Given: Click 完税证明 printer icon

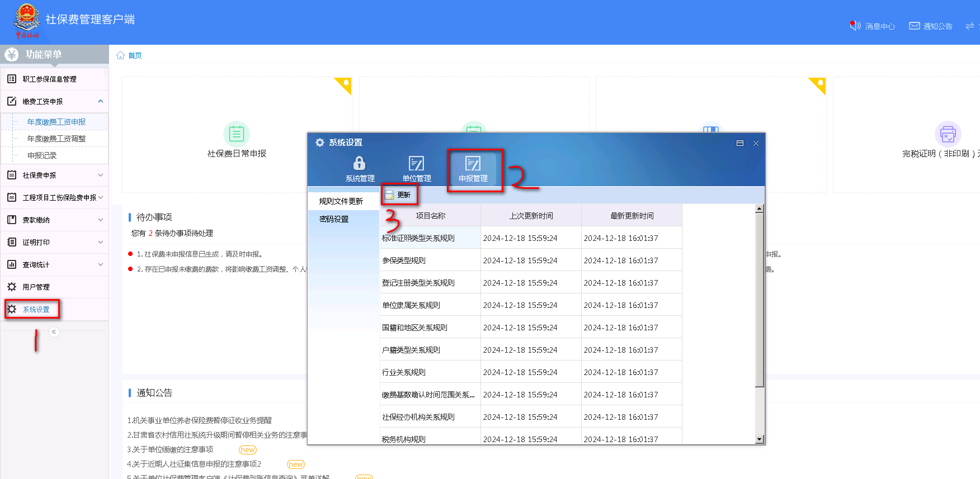Looking at the screenshot, I should (948, 134).
